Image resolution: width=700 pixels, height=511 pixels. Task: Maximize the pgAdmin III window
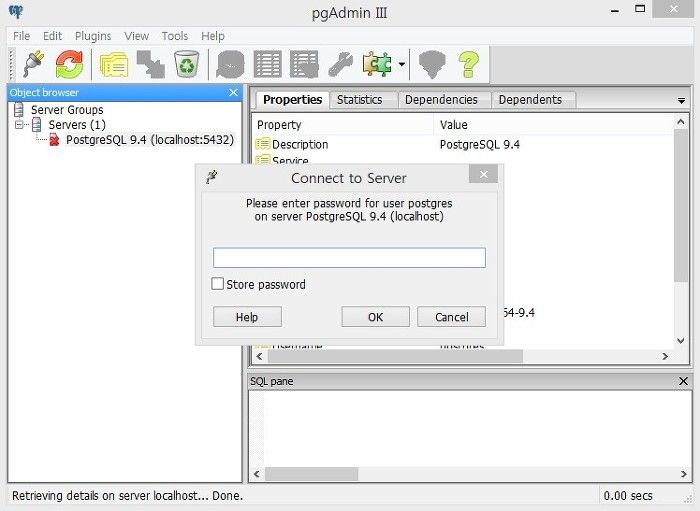click(640, 9)
